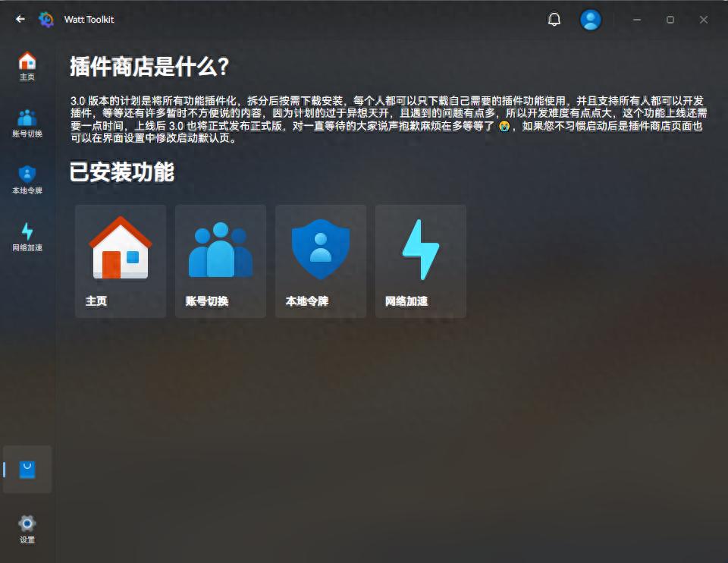This screenshot has width=728, height=563.
Task: Click the Watt Toolkit logo in titlebar
Action: click(45, 20)
